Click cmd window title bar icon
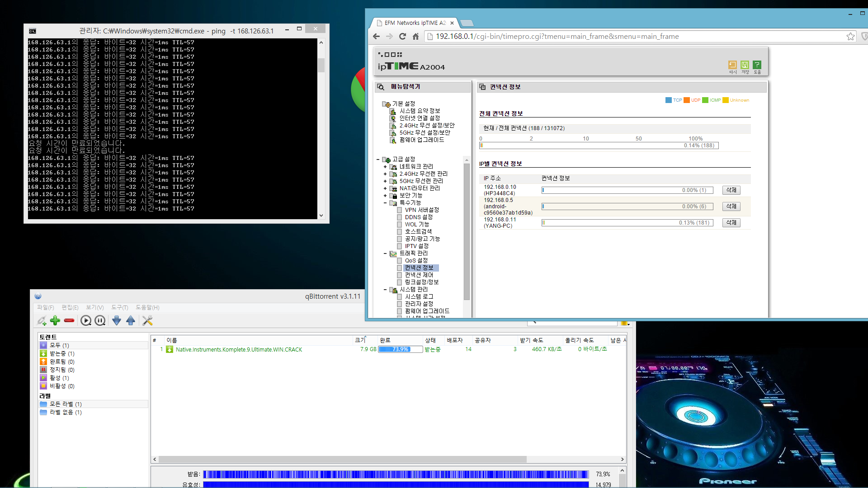Screen dimensions: 868x488 tap(33, 31)
